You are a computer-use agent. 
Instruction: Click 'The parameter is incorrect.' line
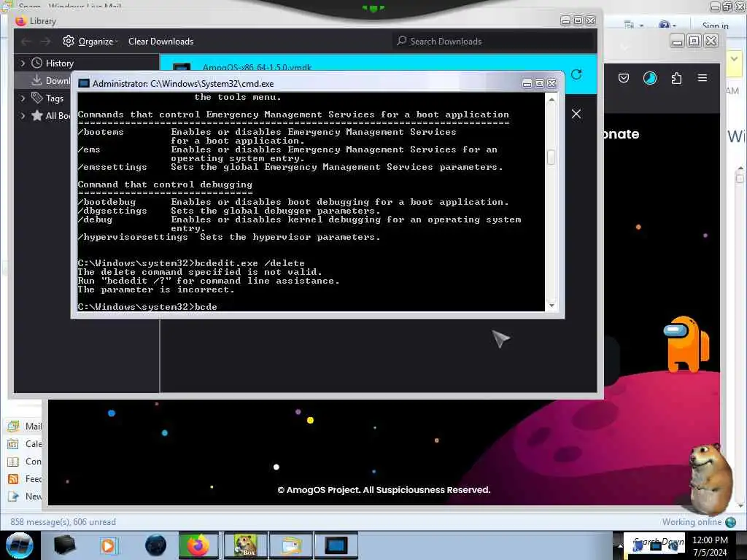pos(156,289)
